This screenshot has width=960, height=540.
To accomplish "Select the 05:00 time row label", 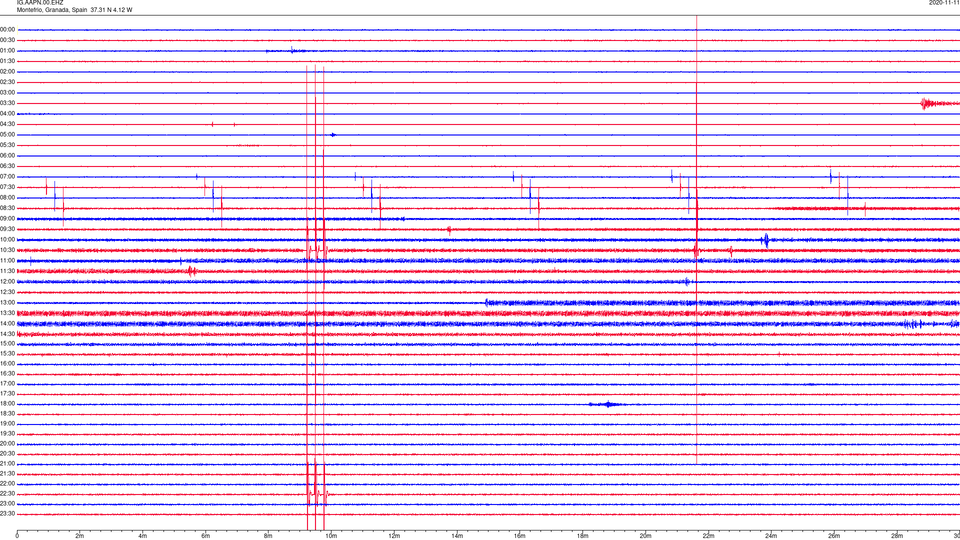I will (8, 135).
